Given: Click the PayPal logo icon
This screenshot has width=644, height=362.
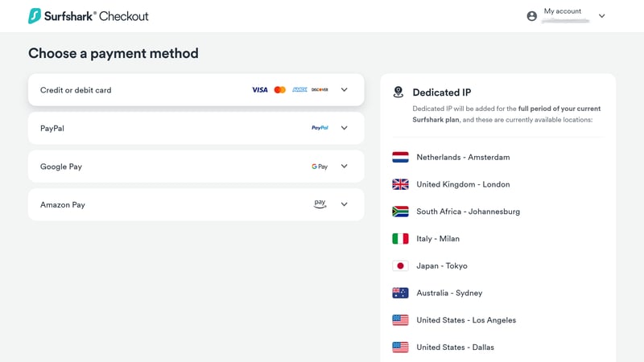Looking at the screenshot, I should (320, 128).
